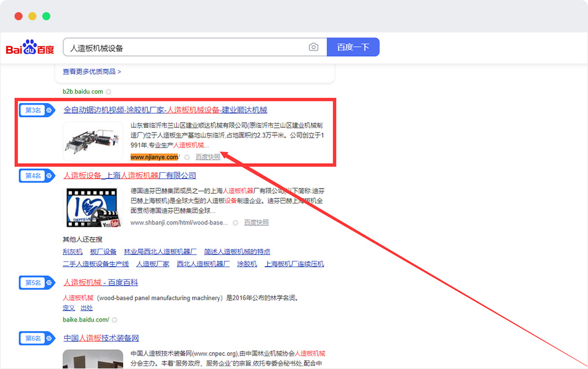Click the small icon after baike.baidu.com/
The image size is (588, 369).
(x=115, y=320)
